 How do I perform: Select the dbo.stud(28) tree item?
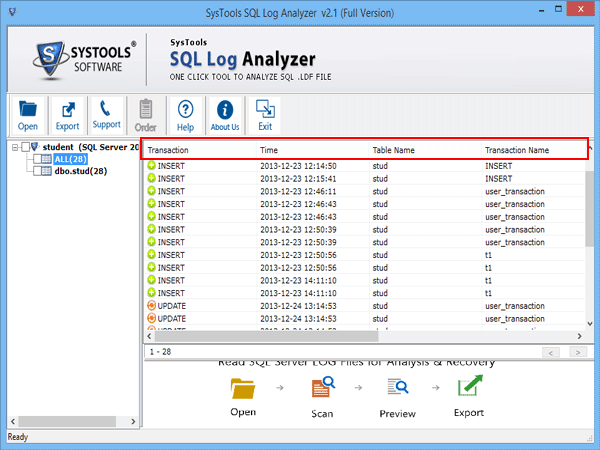(81, 171)
